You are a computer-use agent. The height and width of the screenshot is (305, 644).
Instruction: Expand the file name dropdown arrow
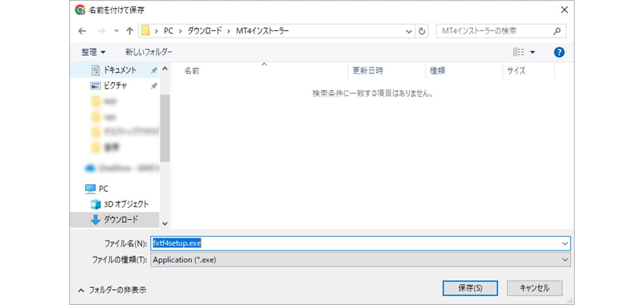565,243
